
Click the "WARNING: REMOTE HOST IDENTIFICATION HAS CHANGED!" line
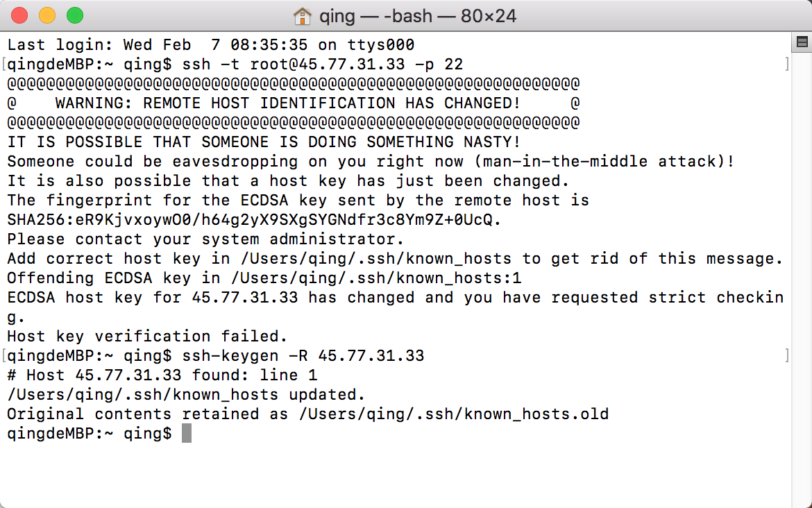[x=287, y=103]
